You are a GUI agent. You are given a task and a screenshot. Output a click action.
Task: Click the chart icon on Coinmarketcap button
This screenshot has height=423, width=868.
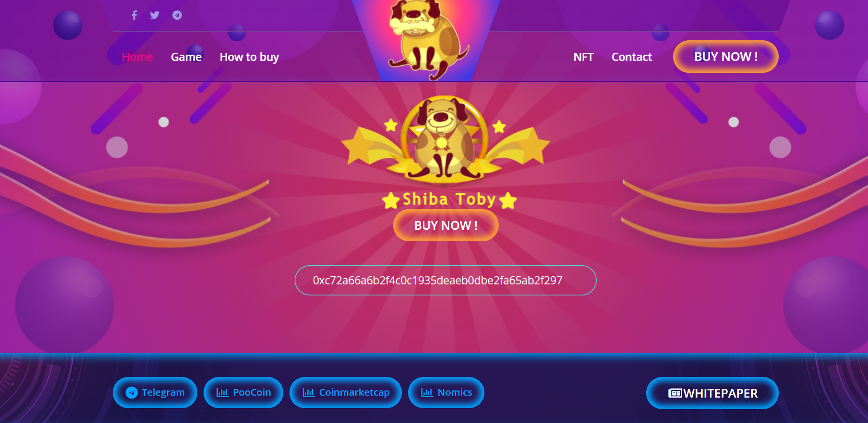(x=309, y=393)
